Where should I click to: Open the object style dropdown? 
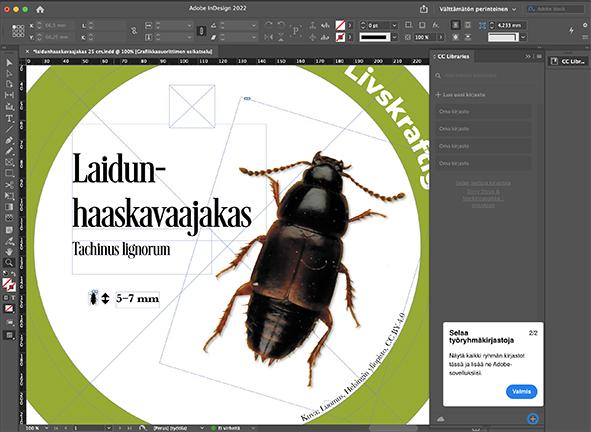(524, 37)
